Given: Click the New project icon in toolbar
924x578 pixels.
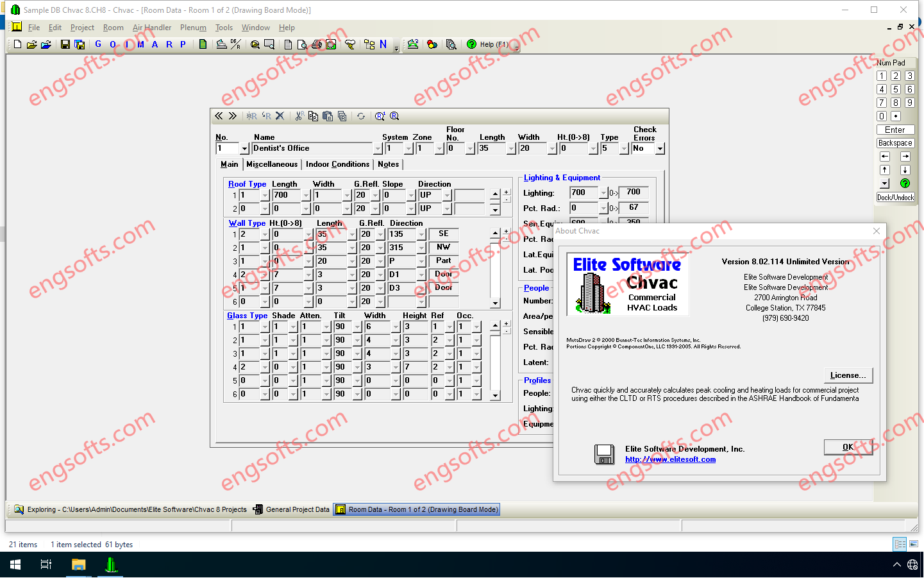Looking at the screenshot, I should coord(17,44).
